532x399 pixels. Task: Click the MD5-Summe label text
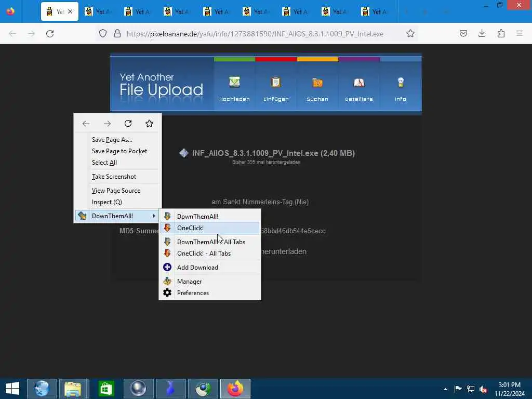click(139, 231)
